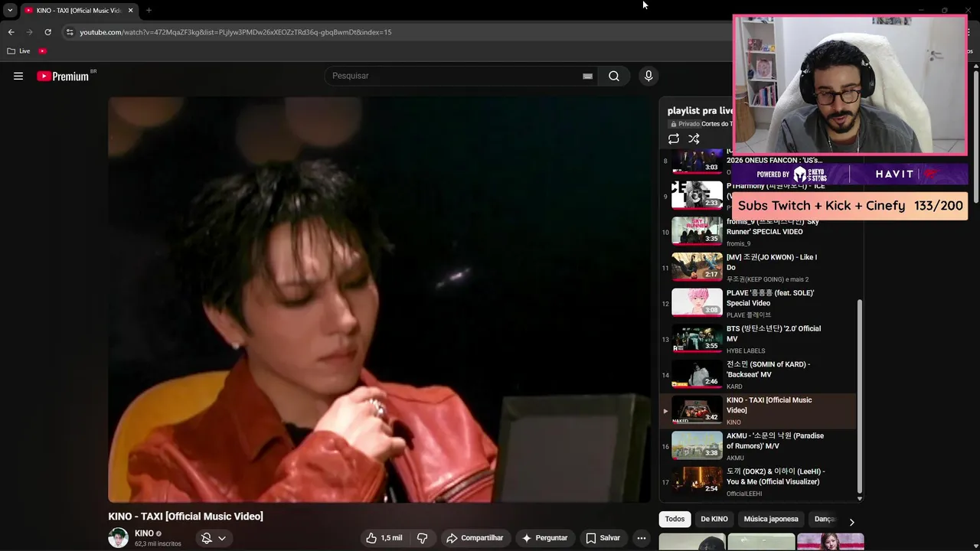Toggle playlist shuffle button

coord(694,139)
